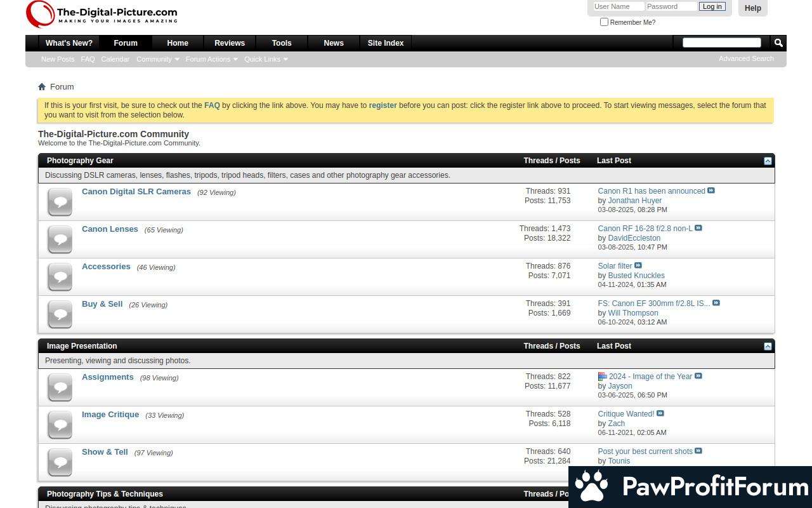Collapse the Photography Gear category
Image resolution: width=812 pixels, height=508 pixels.
coord(768,161)
